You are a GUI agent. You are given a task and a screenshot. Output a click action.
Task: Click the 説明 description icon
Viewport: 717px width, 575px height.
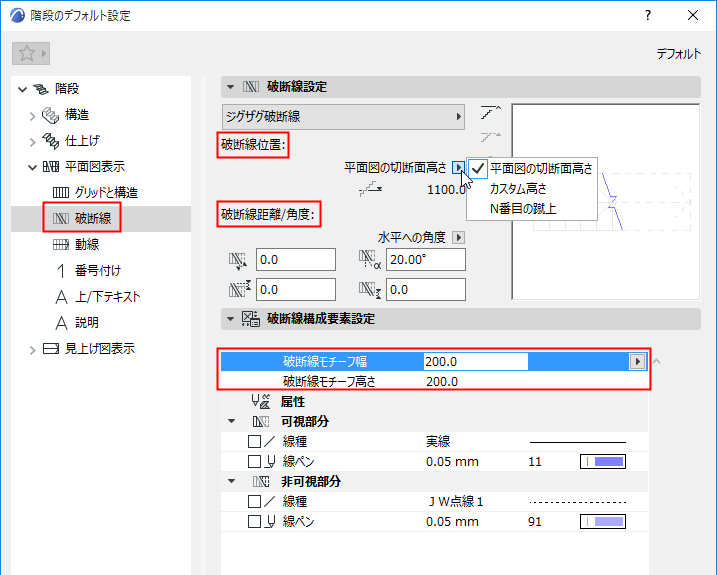[x=61, y=323]
